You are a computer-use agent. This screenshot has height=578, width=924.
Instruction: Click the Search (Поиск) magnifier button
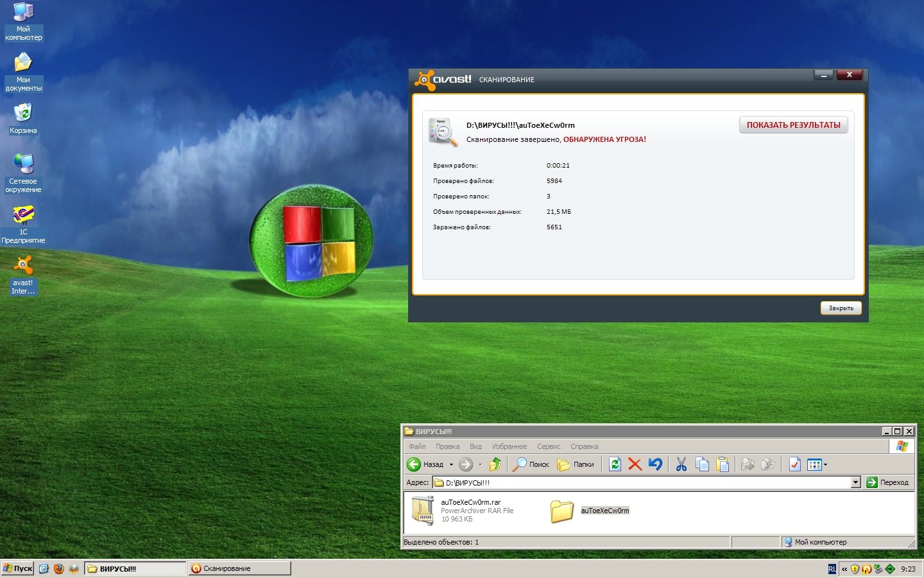pyautogui.click(x=530, y=464)
